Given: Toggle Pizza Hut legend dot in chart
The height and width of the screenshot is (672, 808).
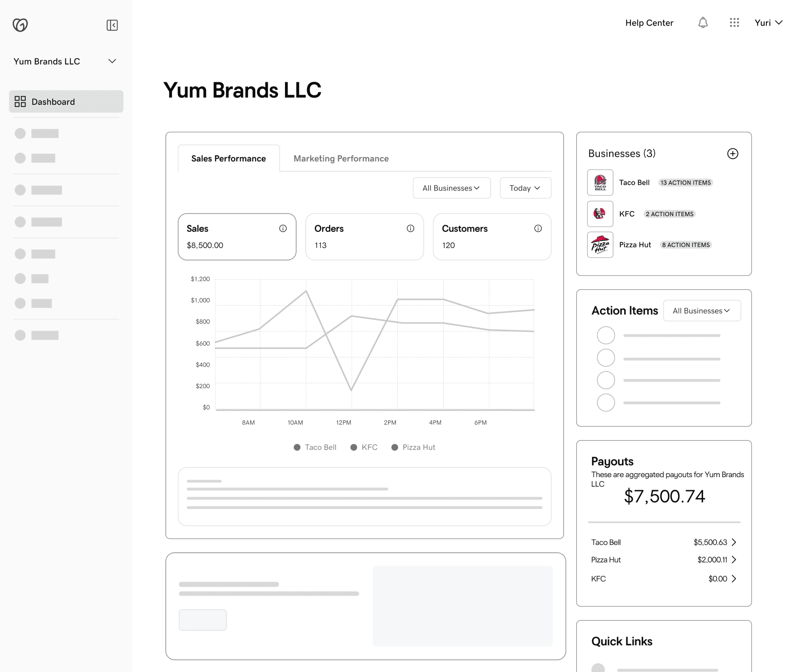Looking at the screenshot, I should pyautogui.click(x=394, y=447).
